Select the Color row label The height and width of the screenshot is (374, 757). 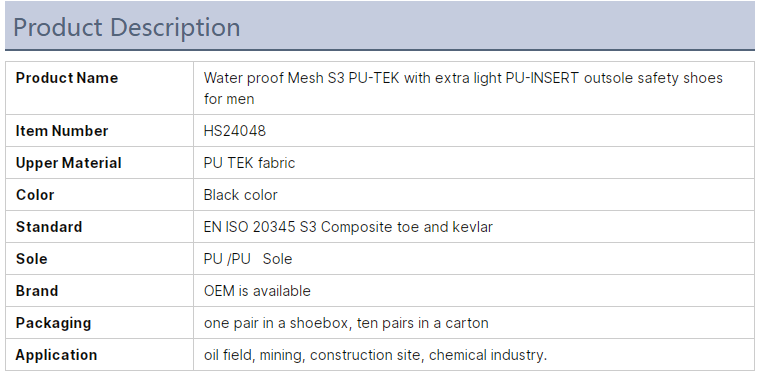(35, 194)
